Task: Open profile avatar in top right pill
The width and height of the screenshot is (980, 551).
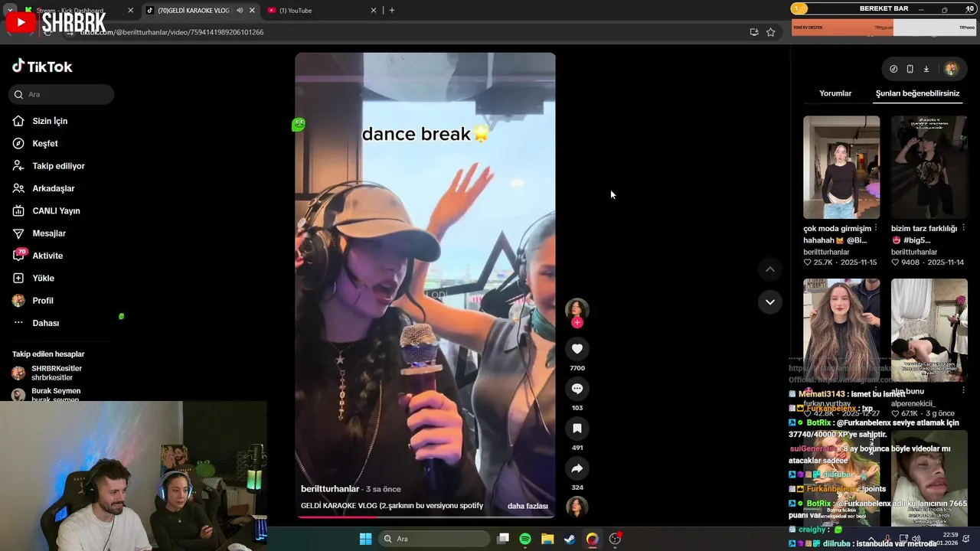Action: coord(951,69)
